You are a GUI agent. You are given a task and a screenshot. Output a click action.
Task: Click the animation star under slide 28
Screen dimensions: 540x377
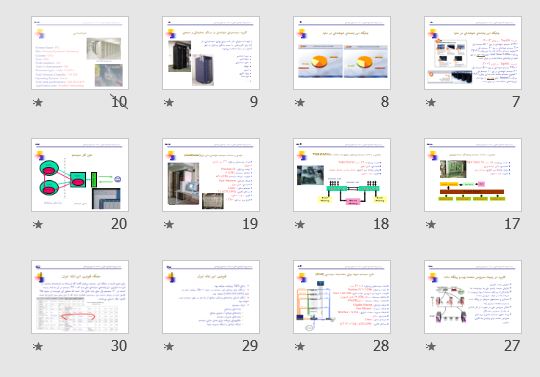300,346
